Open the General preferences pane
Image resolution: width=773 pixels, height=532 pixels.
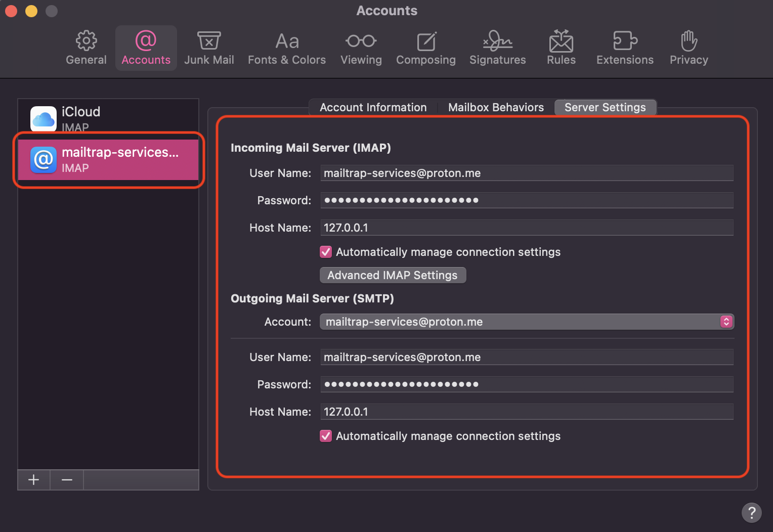[86, 48]
